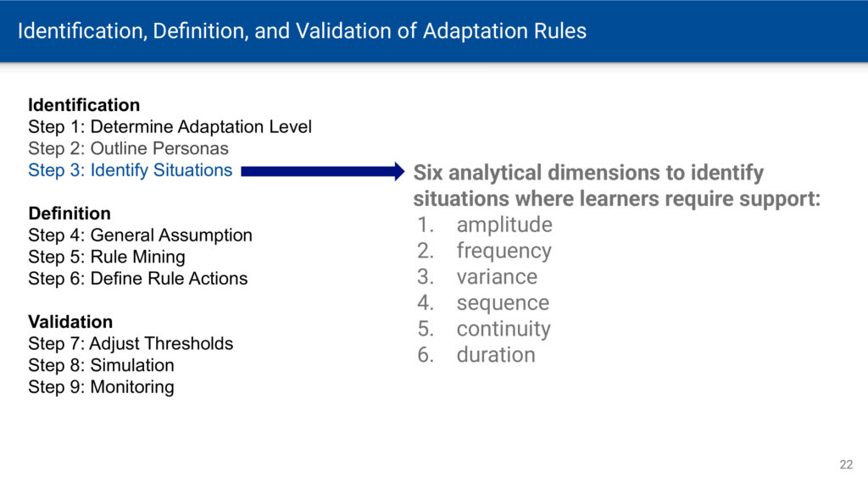Image resolution: width=868 pixels, height=488 pixels.
Task: Click the blue arrow pointing right
Action: [x=323, y=171]
